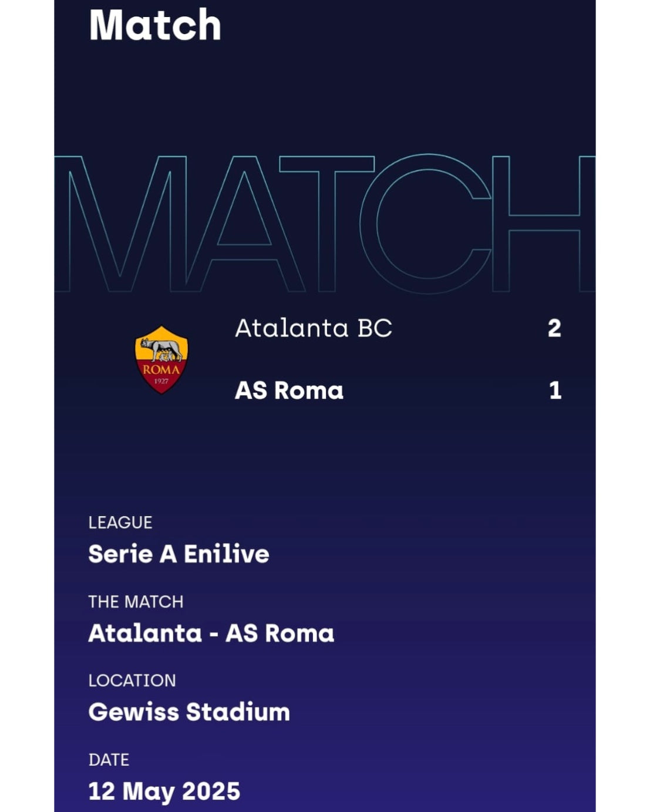
Task: Click the LOCATION field label
Action: tap(132, 680)
